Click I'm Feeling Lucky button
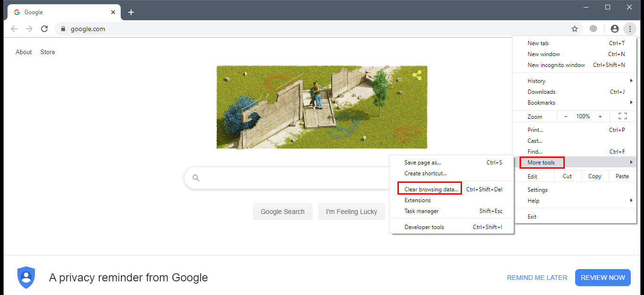 [x=352, y=212]
